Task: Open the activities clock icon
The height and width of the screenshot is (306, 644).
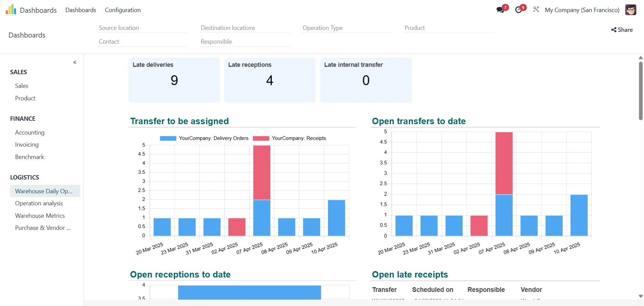Action: click(x=519, y=10)
